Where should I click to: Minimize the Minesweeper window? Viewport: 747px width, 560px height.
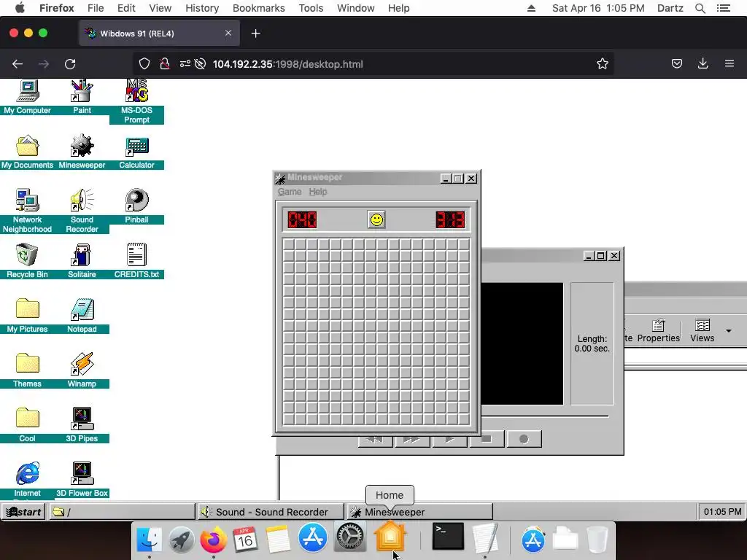click(x=446, y=178)
